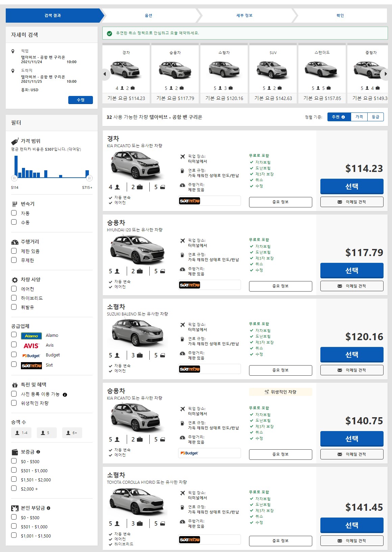Enable the 자동 transmission checkbox
Screen dimensions: 392x552
pos(14,213)
